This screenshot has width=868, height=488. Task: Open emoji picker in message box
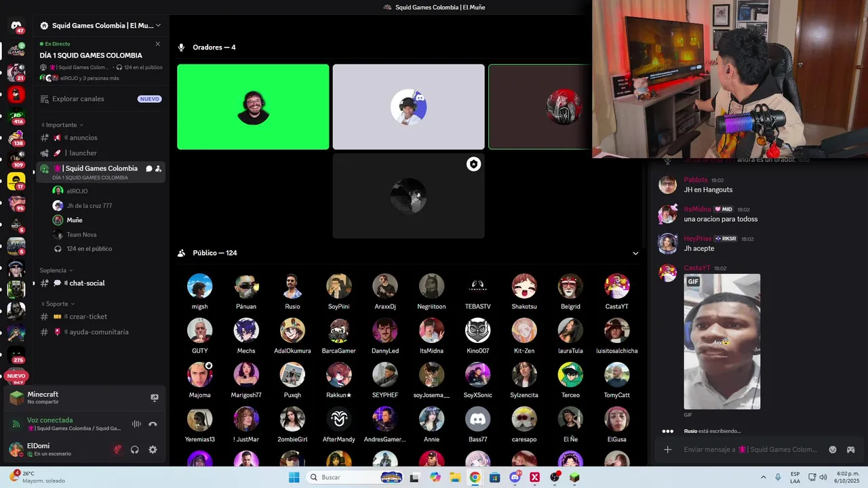point(833,449)
